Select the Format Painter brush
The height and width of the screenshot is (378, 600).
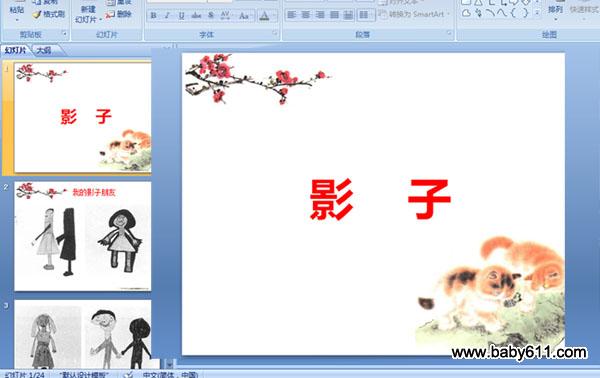(48, 15)
